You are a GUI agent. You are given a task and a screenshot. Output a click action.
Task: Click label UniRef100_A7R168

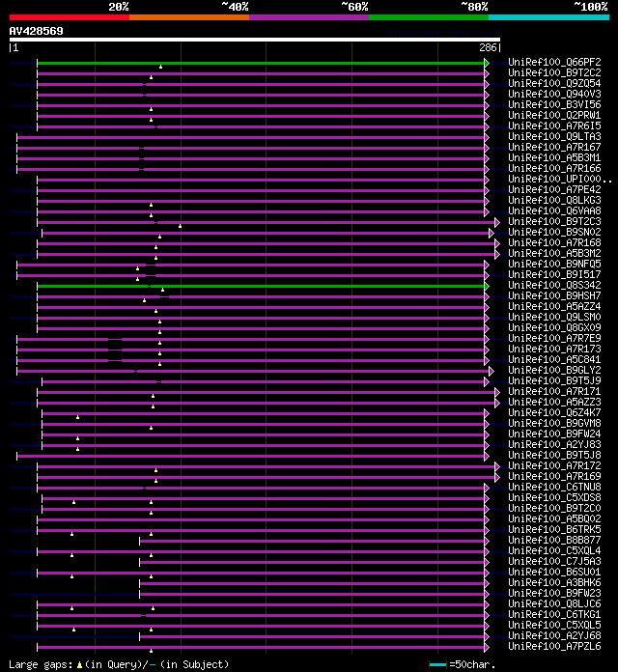(554, 242)
